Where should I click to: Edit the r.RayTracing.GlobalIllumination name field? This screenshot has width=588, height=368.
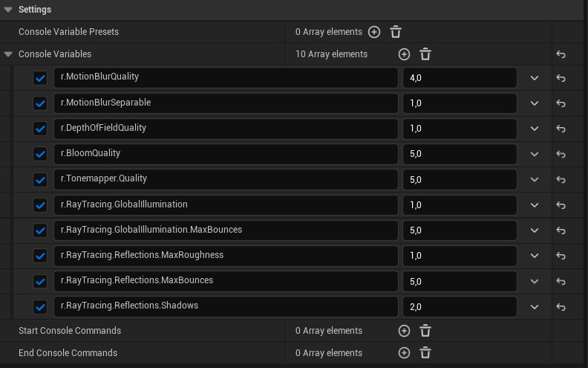[225, 204]
